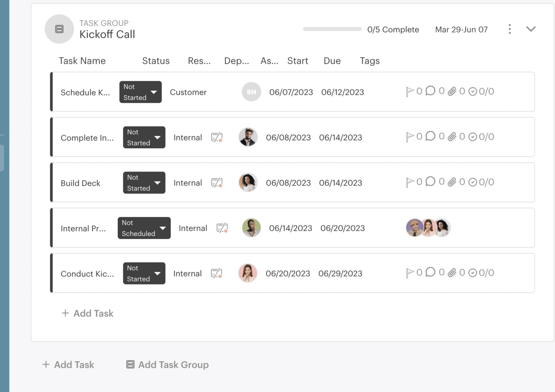Click the Kickoff Call task group icon
The image size is (555, 392).
coord(59,29)
